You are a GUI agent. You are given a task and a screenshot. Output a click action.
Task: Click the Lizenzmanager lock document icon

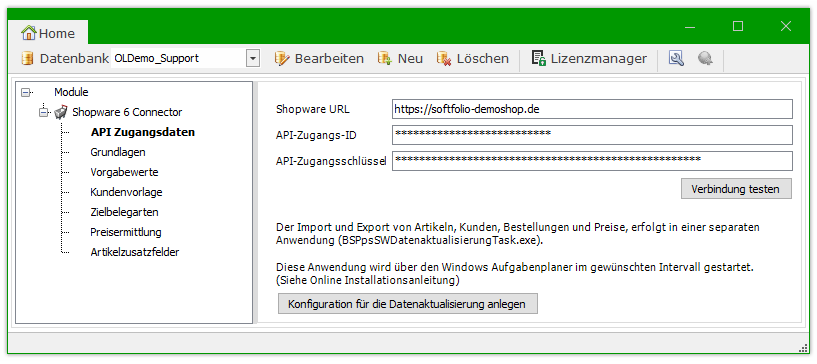(x=539, y=58)
